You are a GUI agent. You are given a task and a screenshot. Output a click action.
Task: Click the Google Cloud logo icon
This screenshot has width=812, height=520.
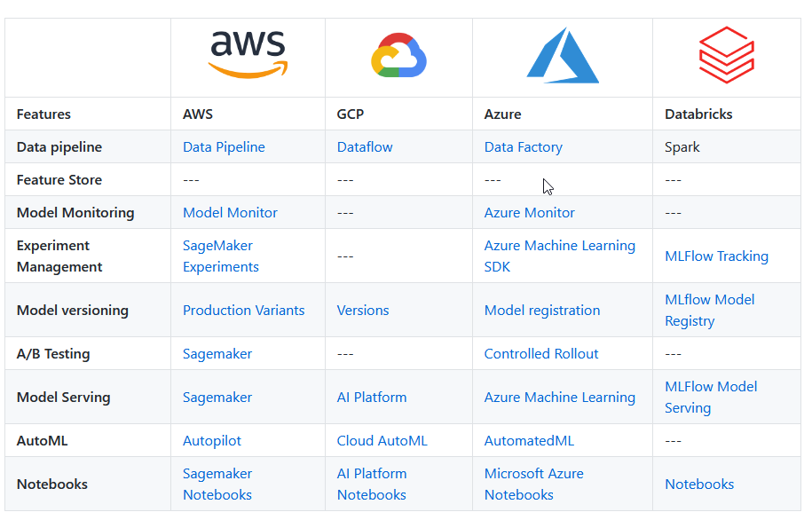(398, 57)
